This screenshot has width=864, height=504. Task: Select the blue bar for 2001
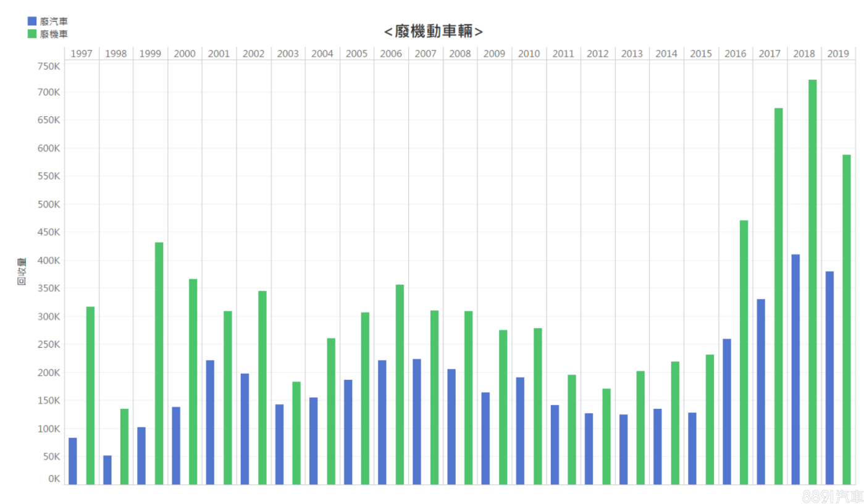point(210,422)
